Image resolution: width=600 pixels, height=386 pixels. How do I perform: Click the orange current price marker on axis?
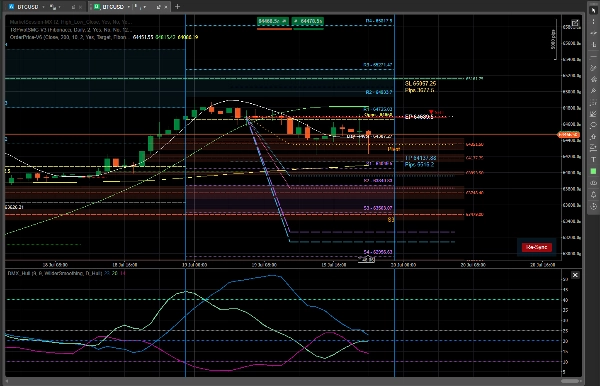pos(569,135)
